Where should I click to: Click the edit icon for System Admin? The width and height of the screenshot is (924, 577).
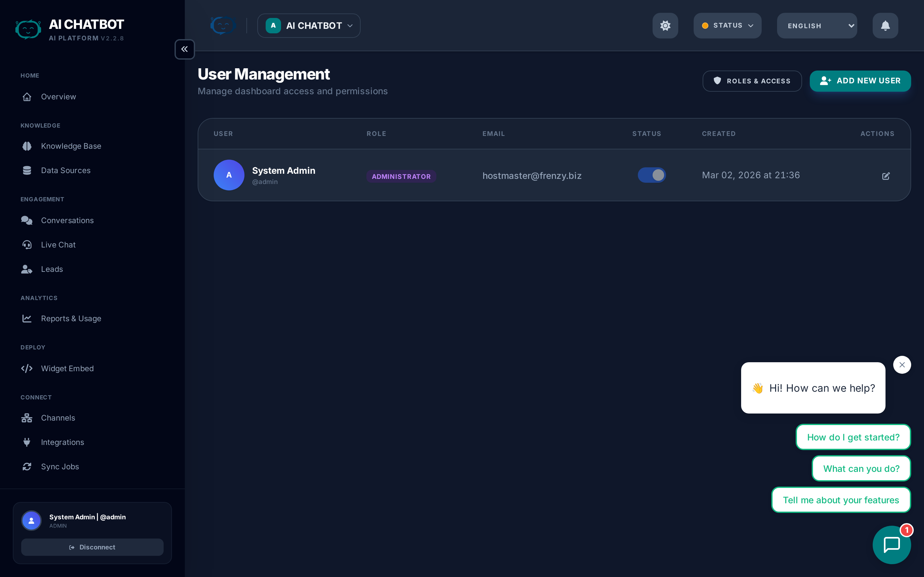(886, 176)
